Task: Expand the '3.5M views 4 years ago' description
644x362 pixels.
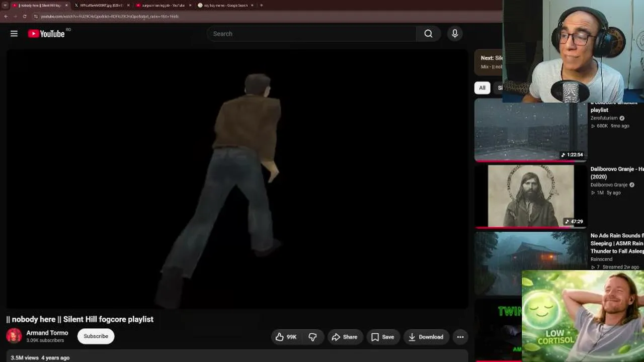Action: coord(237,357)
